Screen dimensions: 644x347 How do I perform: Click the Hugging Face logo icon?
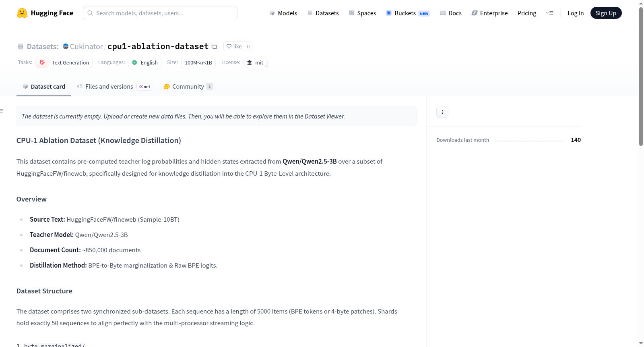tap(22, 13)
